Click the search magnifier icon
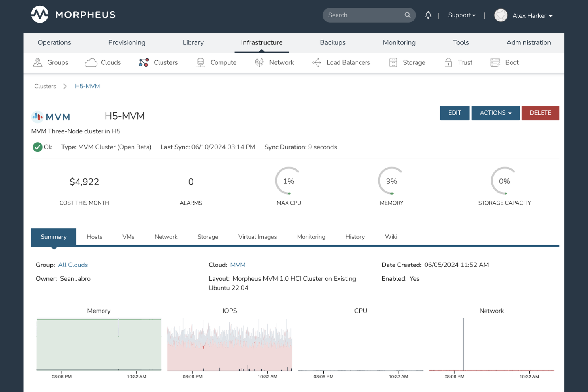This screenshot has width=588, height=392. [x=408, y=15]
